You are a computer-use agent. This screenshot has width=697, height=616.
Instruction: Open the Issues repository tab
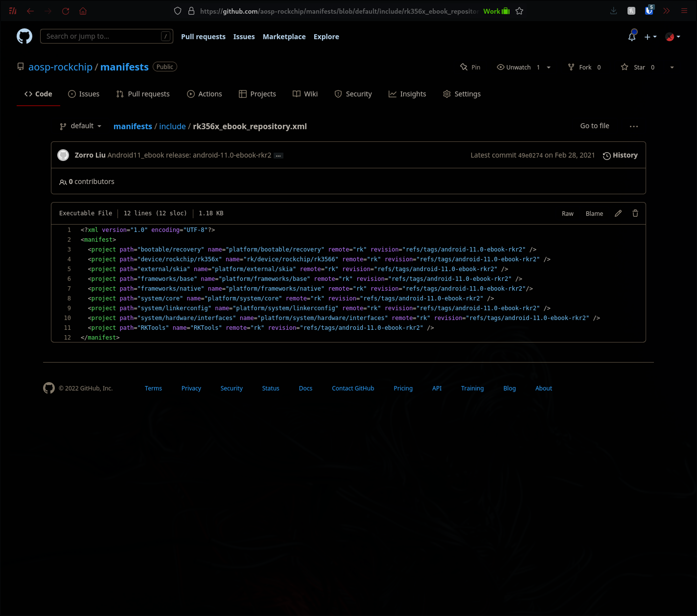tap(84, 94)
